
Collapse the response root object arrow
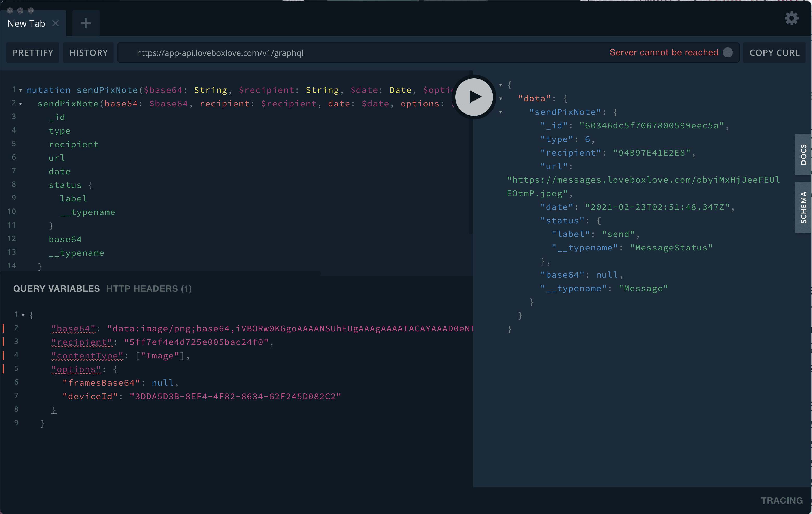[501, 85]
